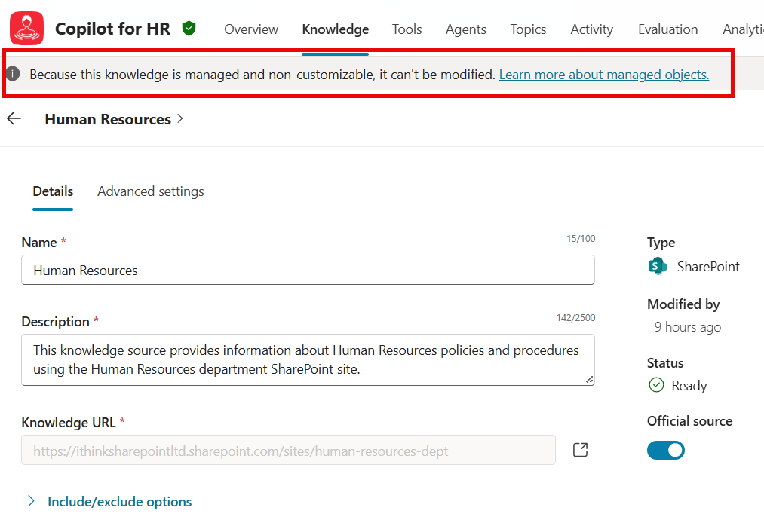764x532 pixels.
Task: Click inside the Description text area
Action: [x=308, y=359]
